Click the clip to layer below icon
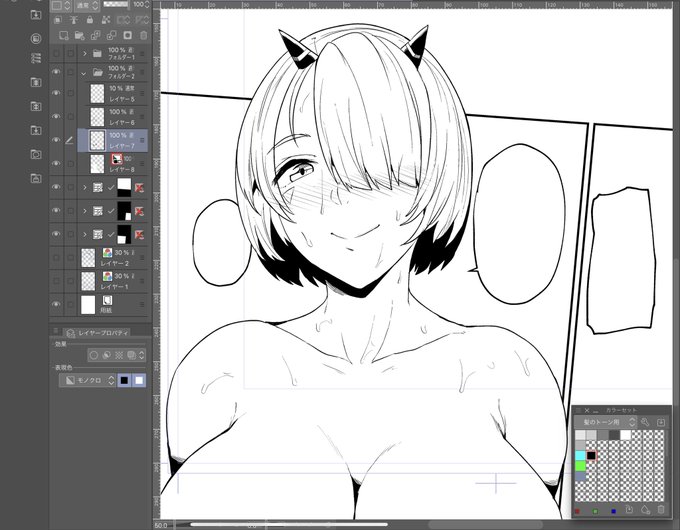680x530 pixels. tap(58, 20)
